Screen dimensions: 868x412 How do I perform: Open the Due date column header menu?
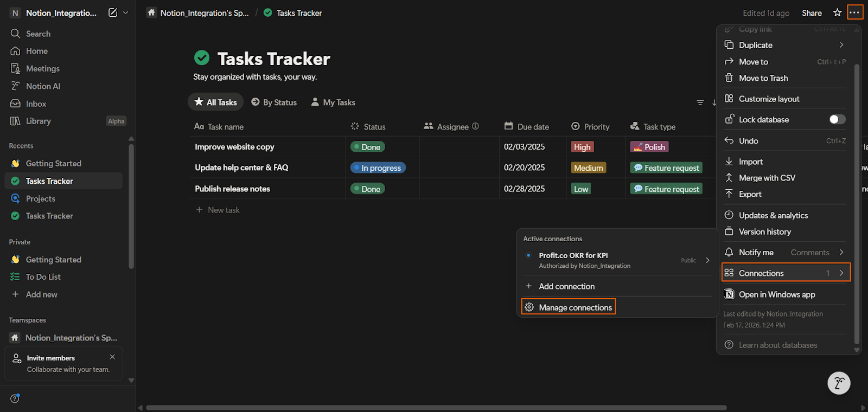526,126
